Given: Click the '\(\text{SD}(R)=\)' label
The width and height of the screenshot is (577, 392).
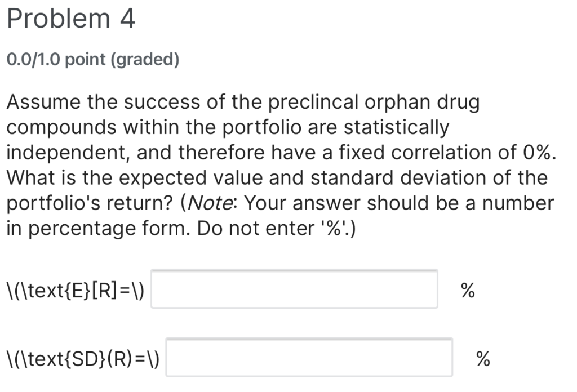Looking at the screenshot, I should pos(82,359).
